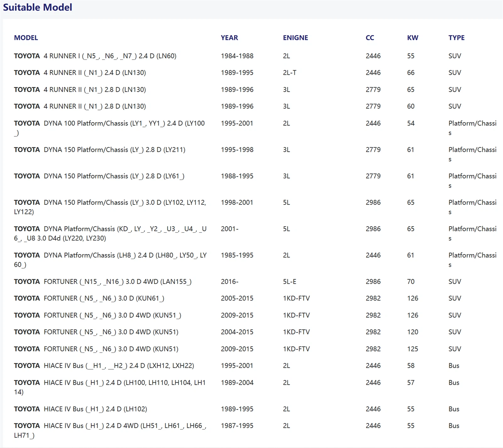The image size is (503, 448).
Task: Click KW value "125"
Action: pyautogui.click(x=412, y=349)
